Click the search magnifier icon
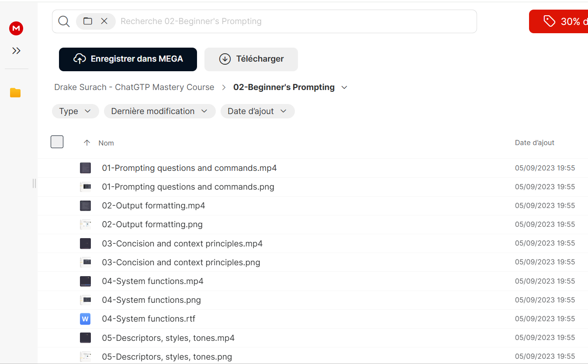The width and height of the screenshot is (588, 364). [64, 21]
